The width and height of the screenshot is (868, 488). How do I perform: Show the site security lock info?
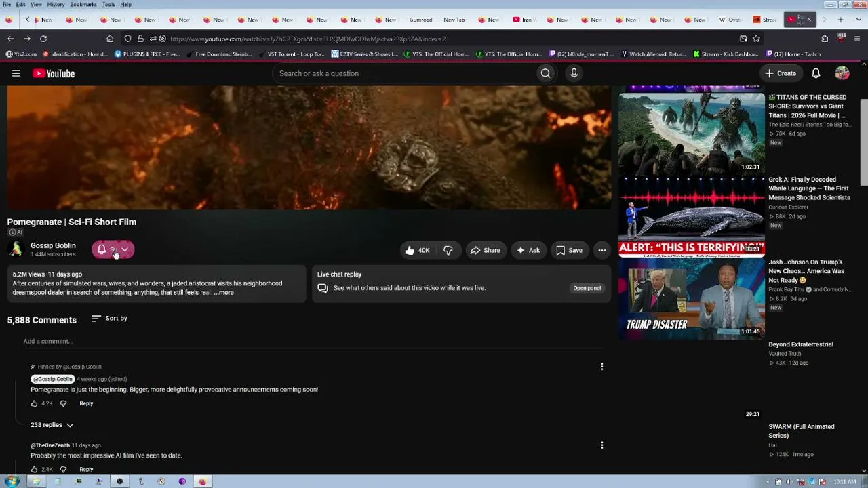pos(140,39)
